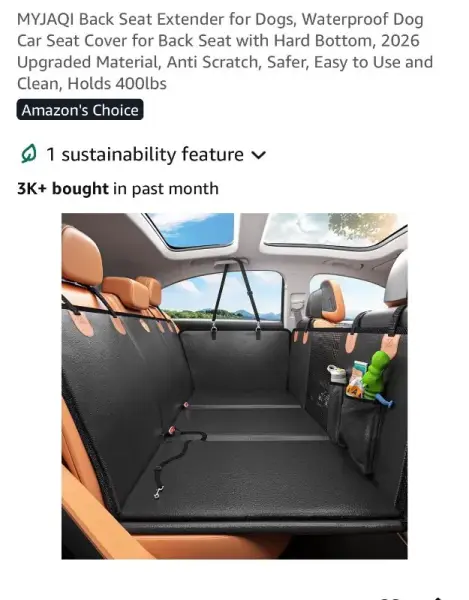Tap the dog seat cover product image
Viewport: 469px width, 600px height.
[x=234, y=386]
